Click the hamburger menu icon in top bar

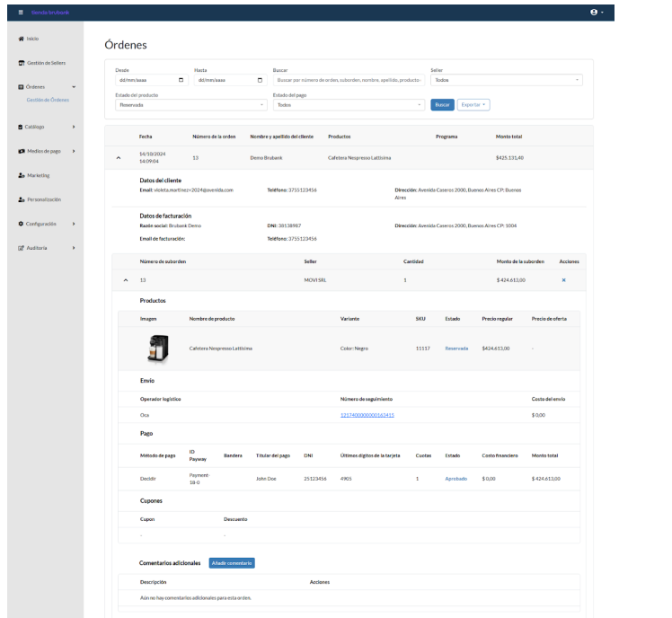pyautogui.click(x=21, y=11)
